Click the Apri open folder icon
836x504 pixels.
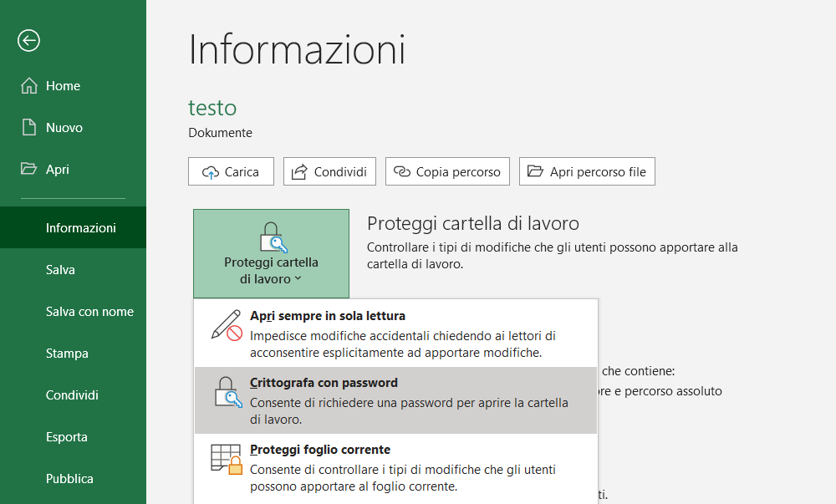pyautogui.click(x=28, y=169)
